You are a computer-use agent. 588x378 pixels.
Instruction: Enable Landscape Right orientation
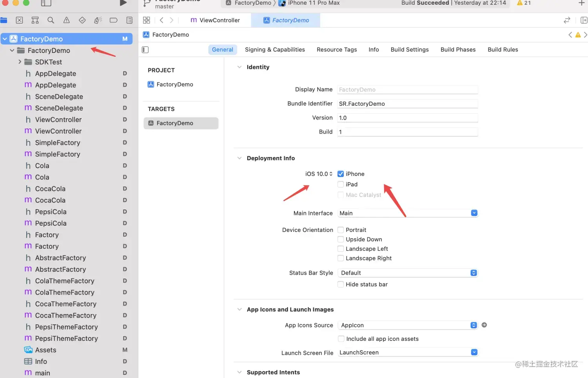tap(341, 258)
